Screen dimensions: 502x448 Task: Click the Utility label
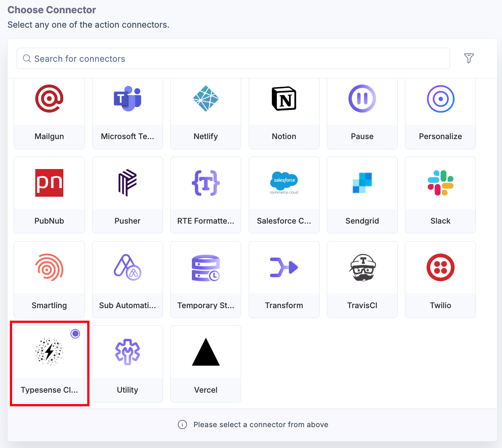click(127, 390)
